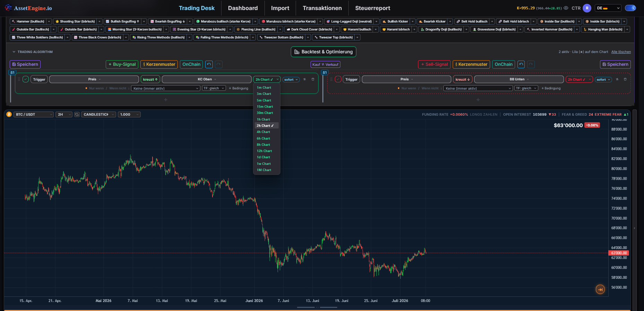Screen dimensions: 644x311
Task: Add a Sell-Signal
Action: (434, 64)
